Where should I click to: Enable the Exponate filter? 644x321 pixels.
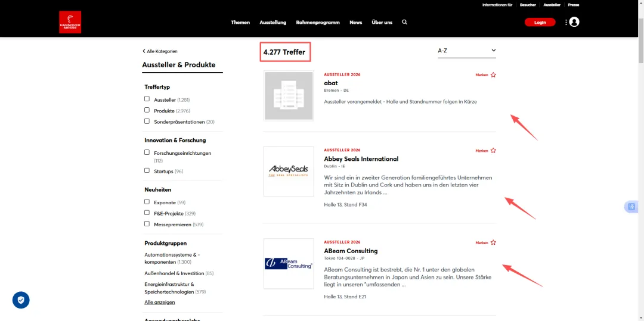point(147,201)
